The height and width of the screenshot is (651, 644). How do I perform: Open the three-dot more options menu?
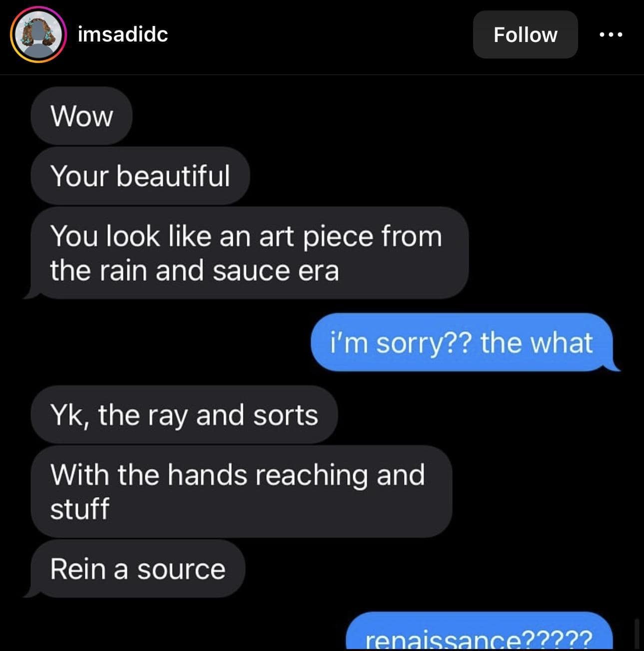coord(611,35)
